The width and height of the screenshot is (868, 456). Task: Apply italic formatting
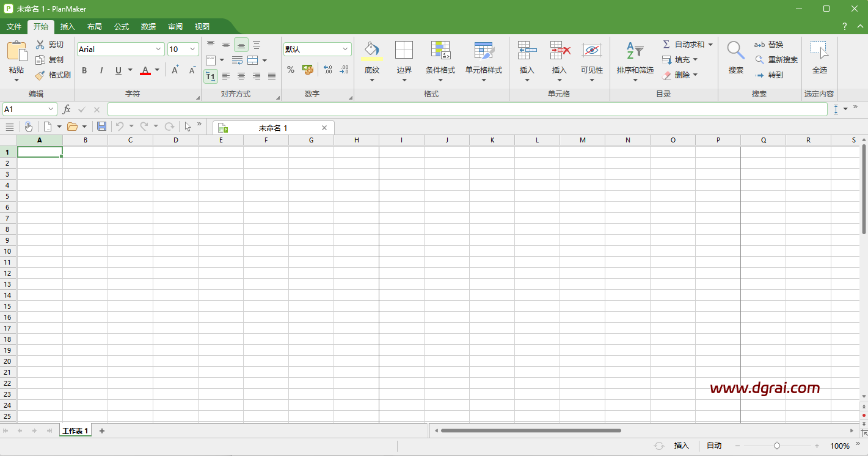[x=100, y=70]
